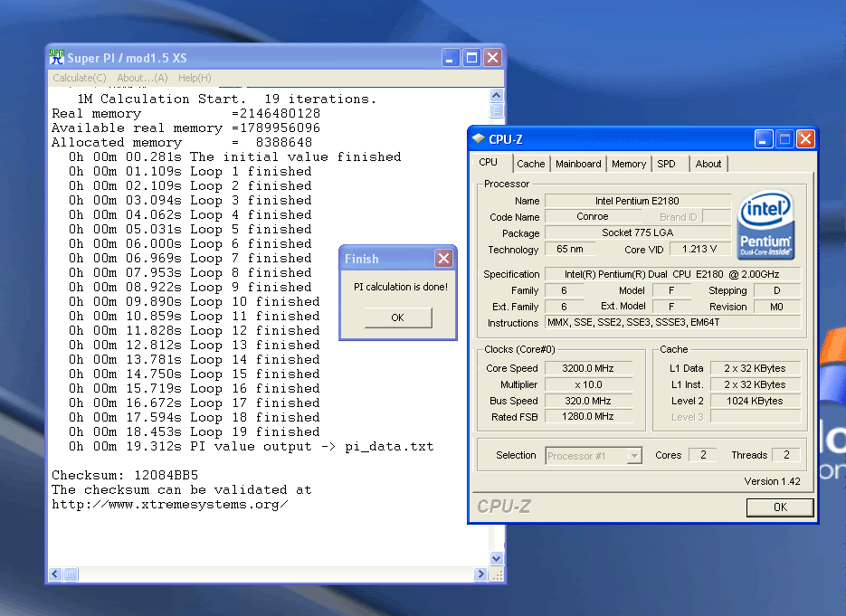
Task: Click the Specification field text
Action: 672,274
